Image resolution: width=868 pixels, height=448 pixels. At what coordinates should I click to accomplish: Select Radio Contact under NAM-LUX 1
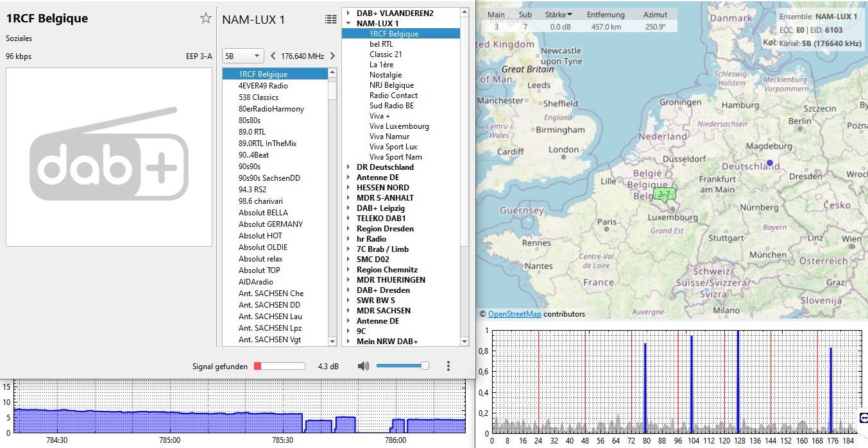click(393, 95)
